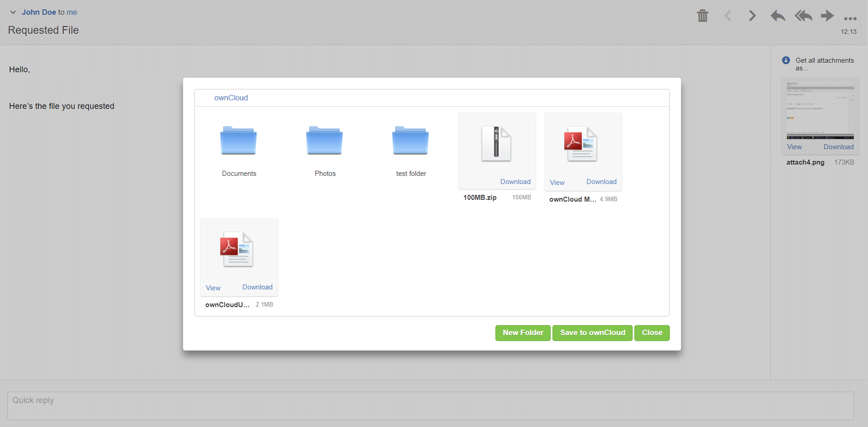The width and height of the screenshot is (868, 427).
Task: Open the test folder
Action: [410, 141]
